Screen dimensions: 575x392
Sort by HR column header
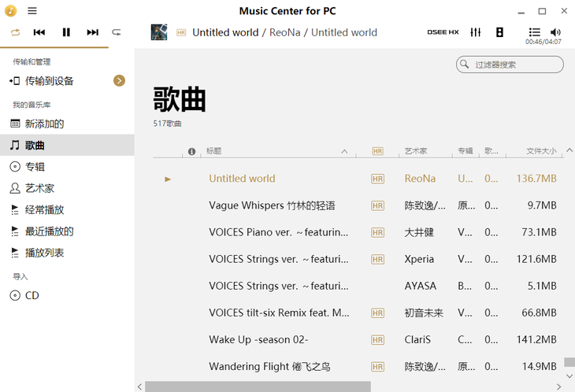[378, 151]
